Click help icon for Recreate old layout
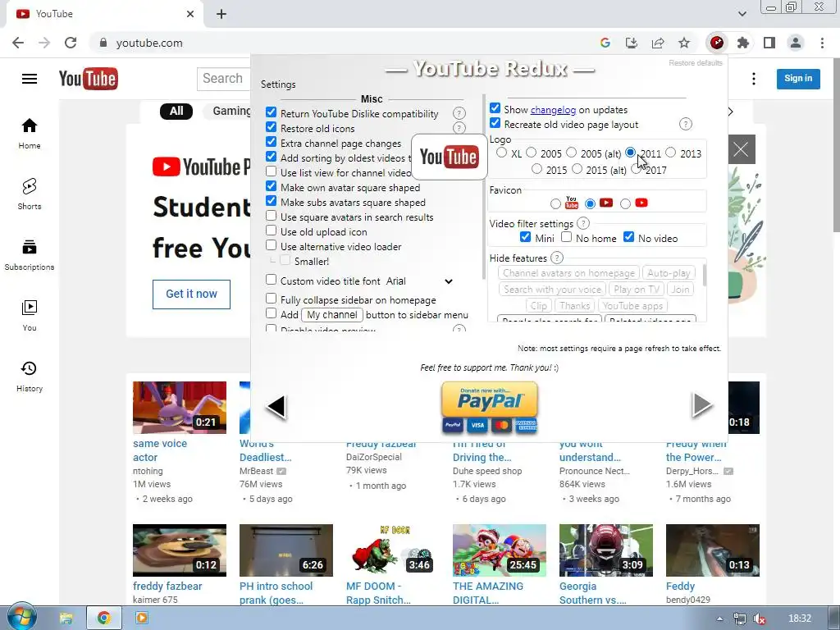The height and width of the screenshot is (630, 840). 685,125
